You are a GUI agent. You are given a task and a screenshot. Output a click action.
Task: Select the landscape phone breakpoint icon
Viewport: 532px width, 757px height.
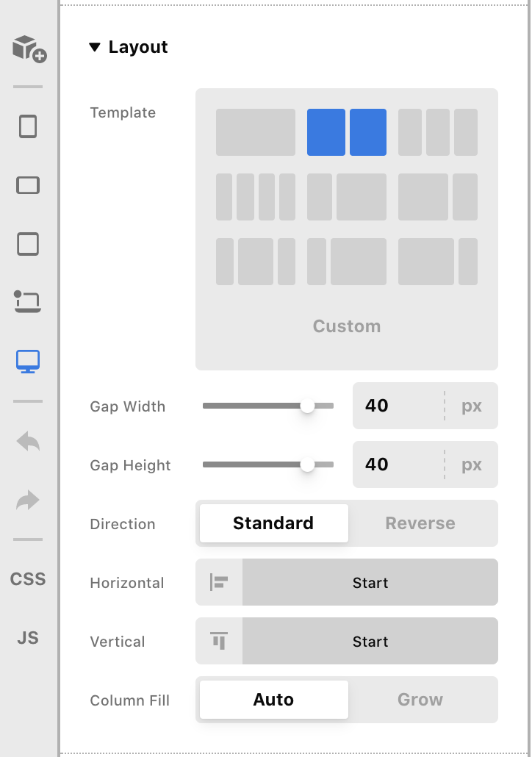tap(28, 185)
